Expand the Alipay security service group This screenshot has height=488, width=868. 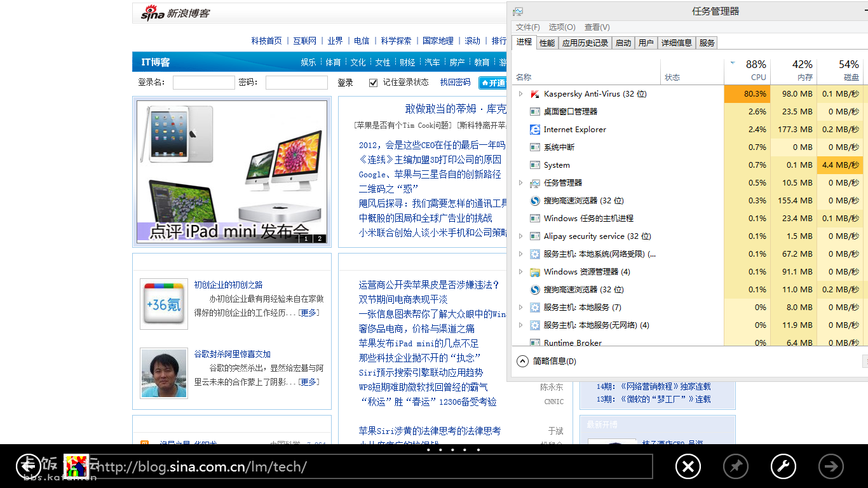click(x=521, y=236)
